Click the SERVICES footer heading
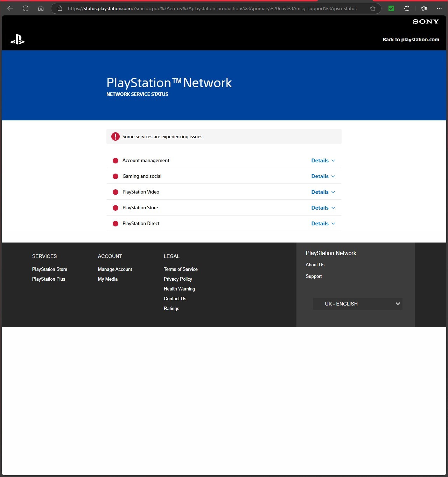Screen dimensions: 448x477 pos(44,256)
